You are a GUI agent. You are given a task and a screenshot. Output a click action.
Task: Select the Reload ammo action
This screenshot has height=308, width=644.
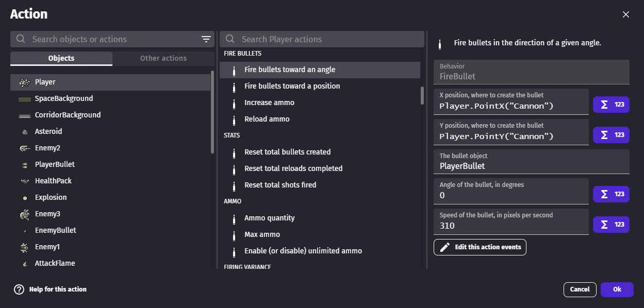click(x=267, y=119)
